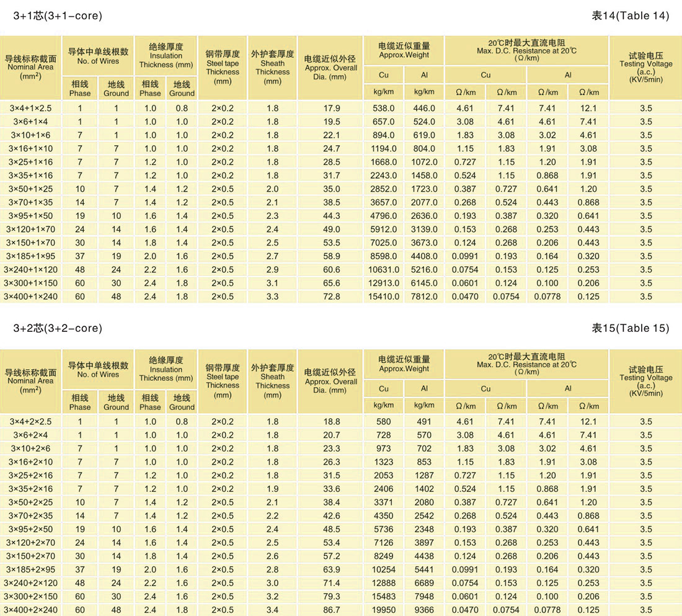Click Max. D.C. Resistance header in Table 14
The height and width of the screenshot is (616, 682).
click(526, 50)
